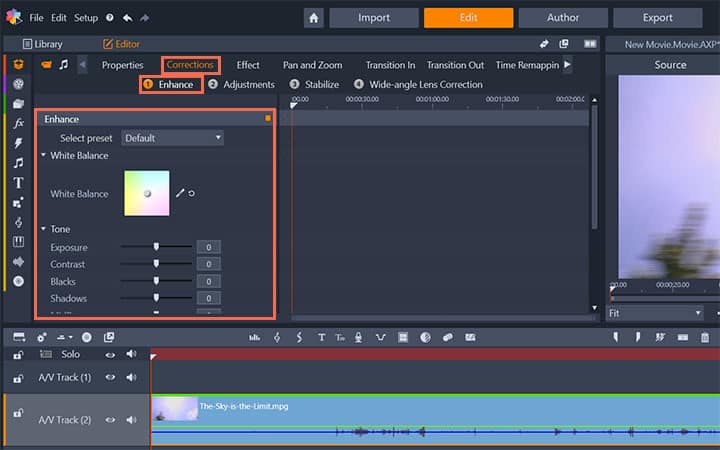Toggle the eye icon on Solo row

[110, 354]
